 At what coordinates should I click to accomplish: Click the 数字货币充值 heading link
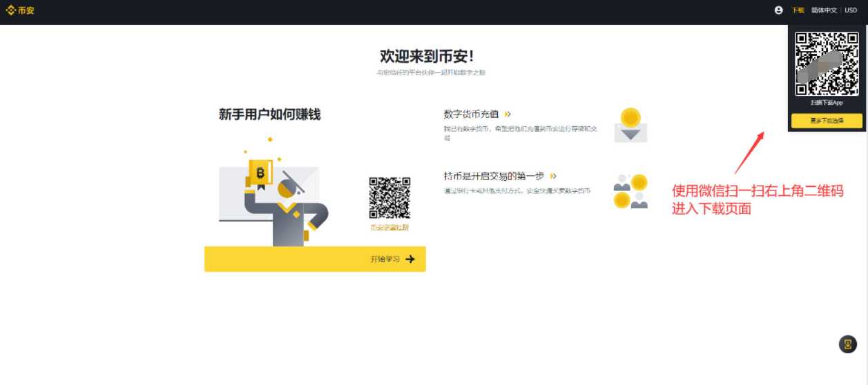point(472,115)
